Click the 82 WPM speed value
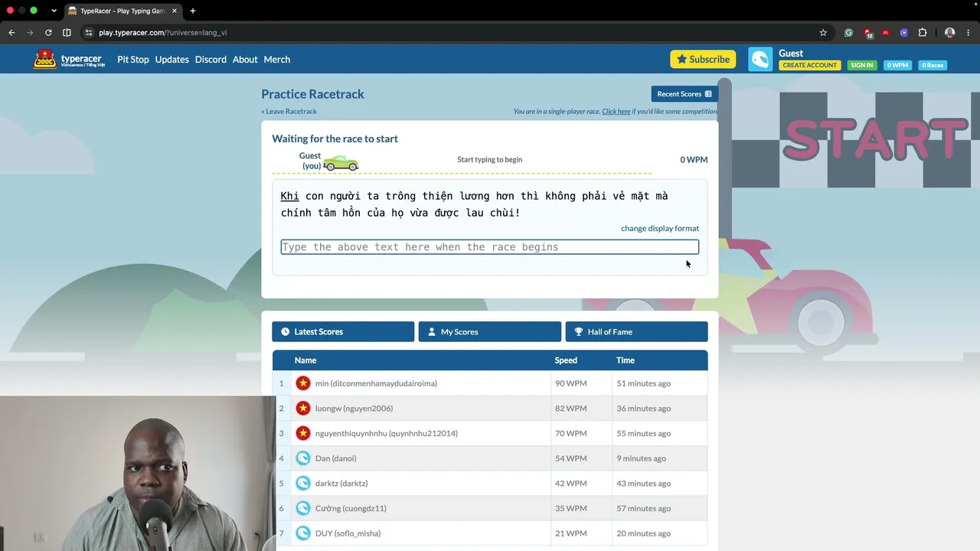 (x=571, y=409)
